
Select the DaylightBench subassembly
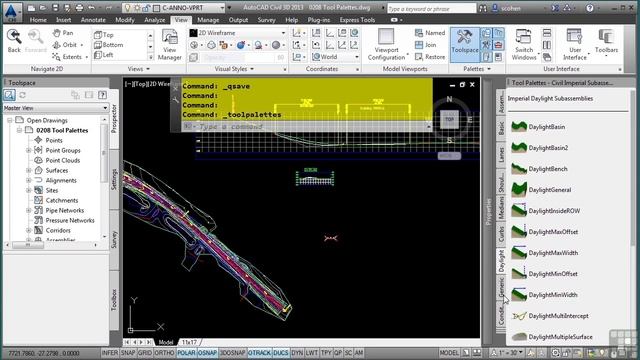tap(539, 169)
